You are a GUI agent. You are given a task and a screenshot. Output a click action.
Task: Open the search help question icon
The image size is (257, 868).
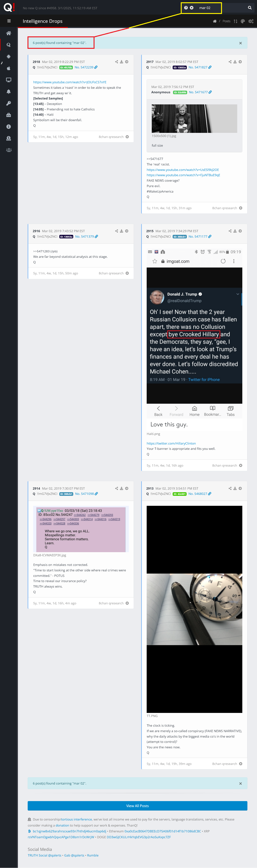[186, 8]
